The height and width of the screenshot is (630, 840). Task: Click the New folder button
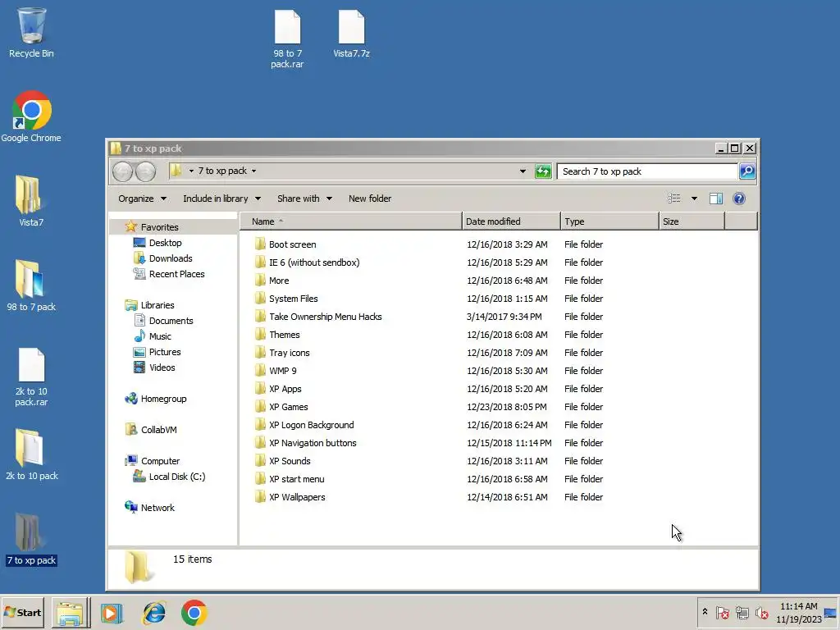click(x=370, y=199)
